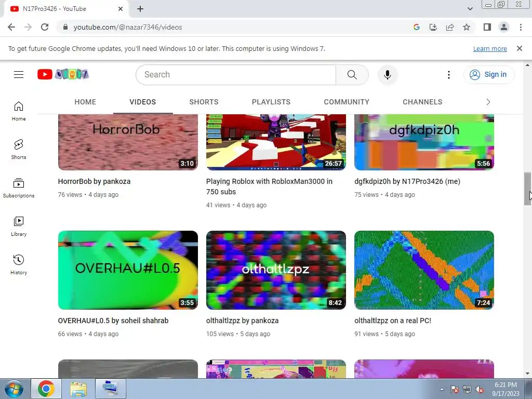Click the address bar URL
Viewport: 532px width, 399px height.
tap(128, 27)
